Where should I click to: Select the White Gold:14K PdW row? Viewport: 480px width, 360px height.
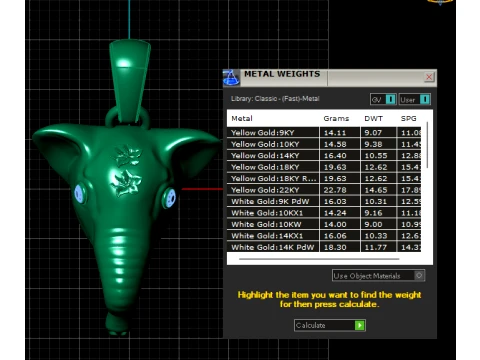click(x=324, y=247)
